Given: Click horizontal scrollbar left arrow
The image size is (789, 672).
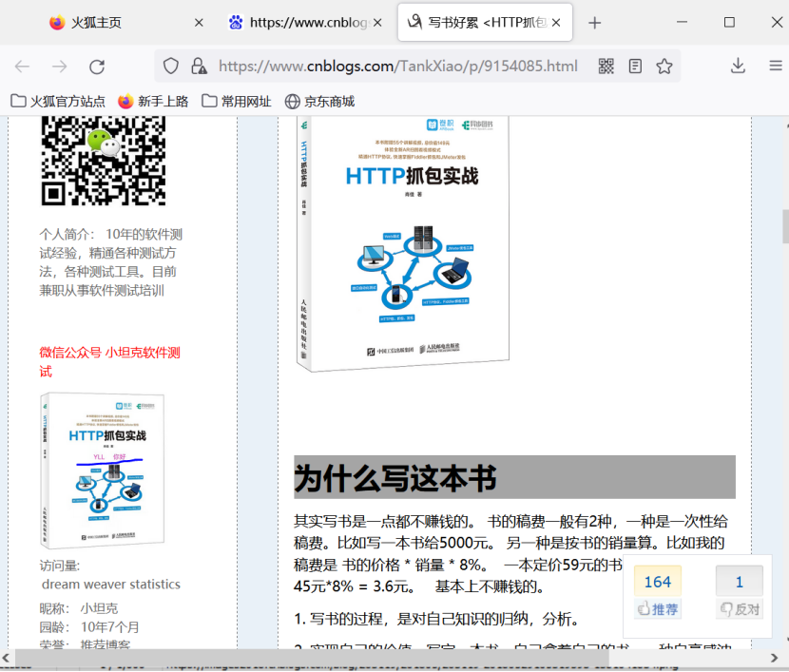Looking at the screenshot, I should tap(6, 658).
